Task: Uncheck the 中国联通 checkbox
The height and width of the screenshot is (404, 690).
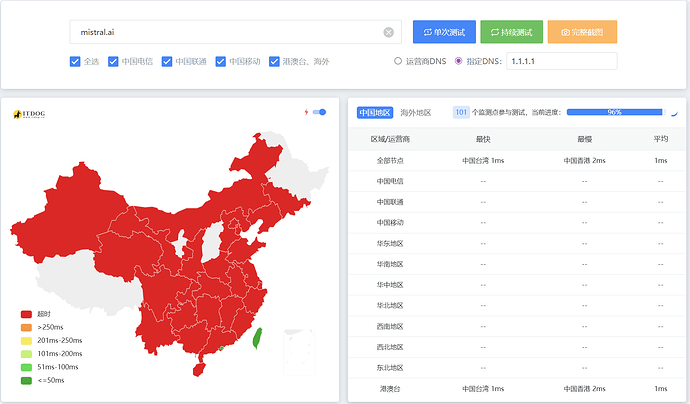Action: click(x=167, y=61)
